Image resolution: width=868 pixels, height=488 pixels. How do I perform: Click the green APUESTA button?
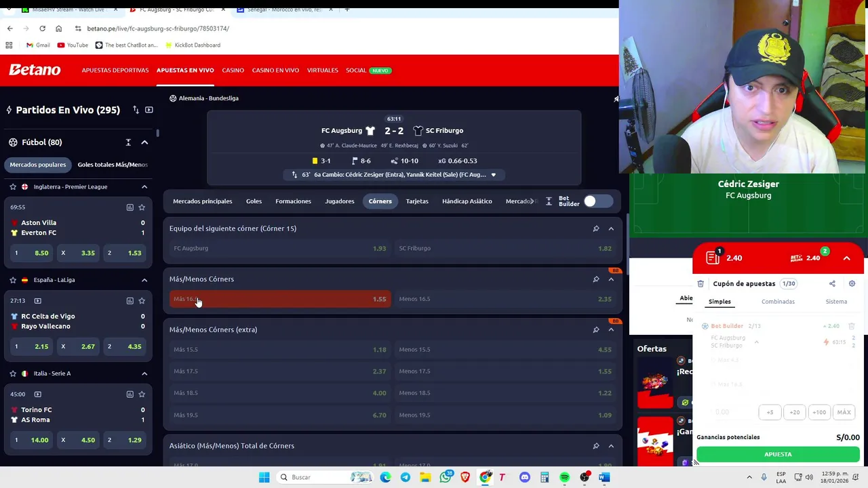tap(778, 454)
